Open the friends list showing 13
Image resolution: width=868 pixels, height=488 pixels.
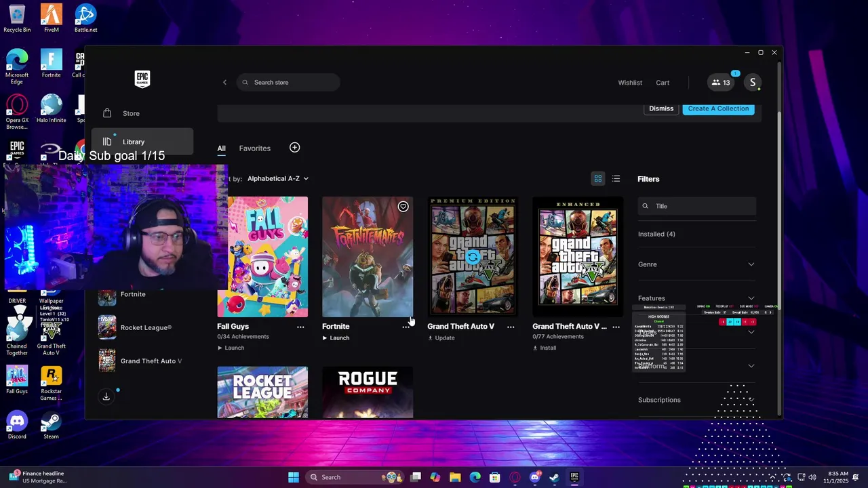coord(720,83)
